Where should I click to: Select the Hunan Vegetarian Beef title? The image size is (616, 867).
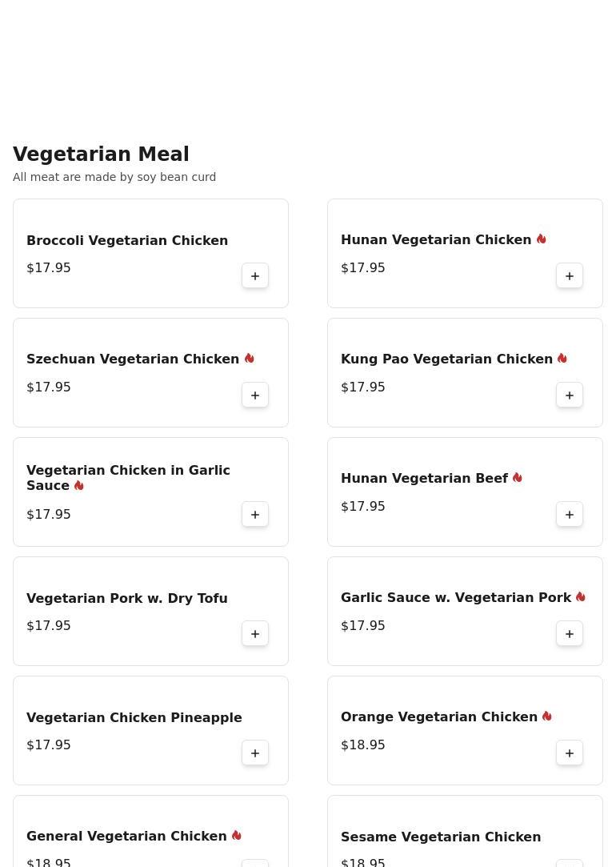tap(424, 479)
